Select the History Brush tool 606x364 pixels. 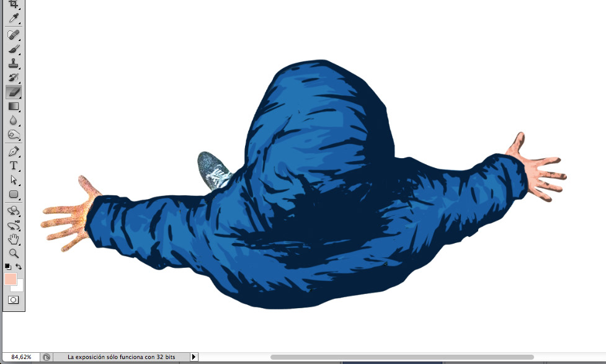(x=13, y=78)
